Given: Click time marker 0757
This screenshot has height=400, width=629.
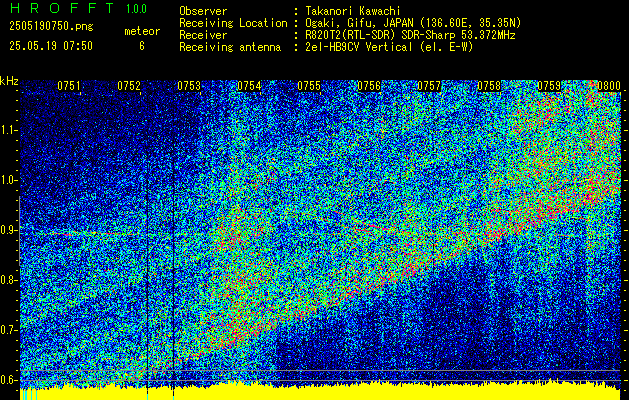Looking at the screenshot, I should click(429, 86).
